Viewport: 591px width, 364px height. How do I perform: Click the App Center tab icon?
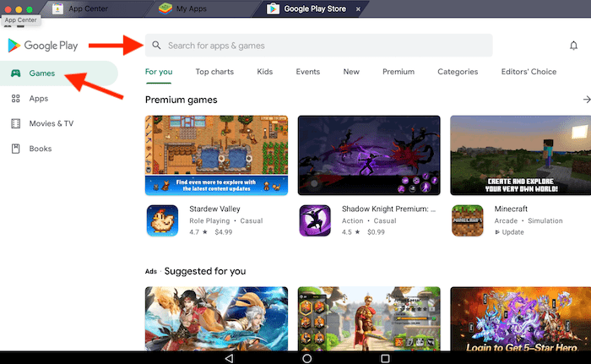[57, 8]
